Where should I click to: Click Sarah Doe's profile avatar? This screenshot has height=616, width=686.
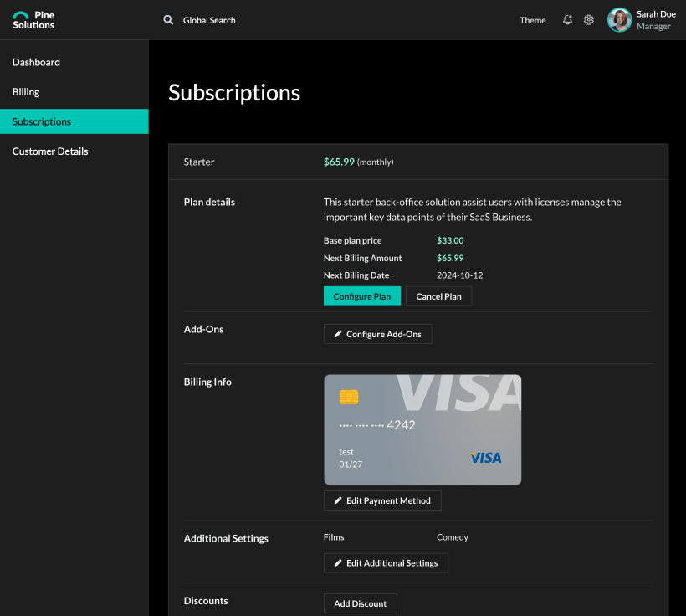(x=619, y=20)
